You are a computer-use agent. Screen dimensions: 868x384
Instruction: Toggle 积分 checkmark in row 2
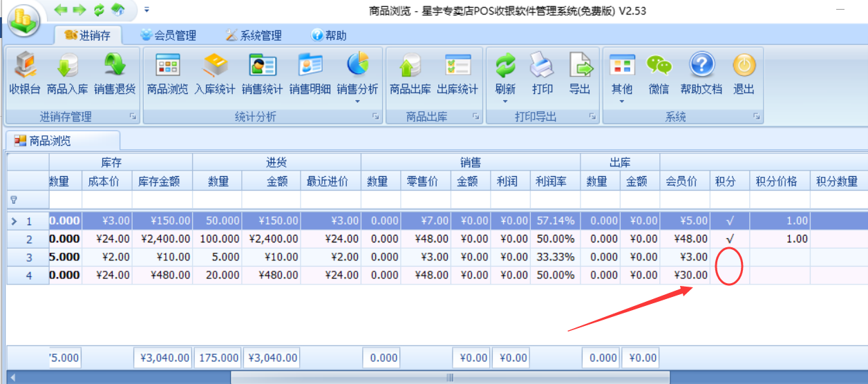click(730, 239)
